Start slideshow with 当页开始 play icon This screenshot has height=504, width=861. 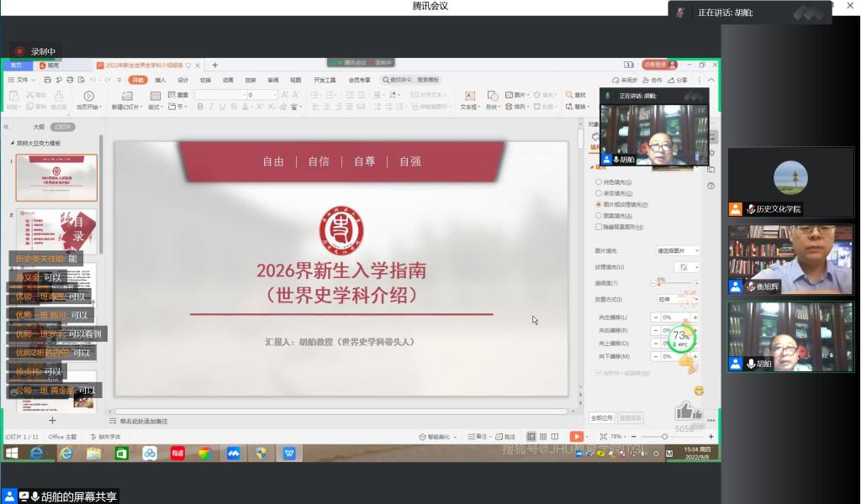click(x=87, y=97)
